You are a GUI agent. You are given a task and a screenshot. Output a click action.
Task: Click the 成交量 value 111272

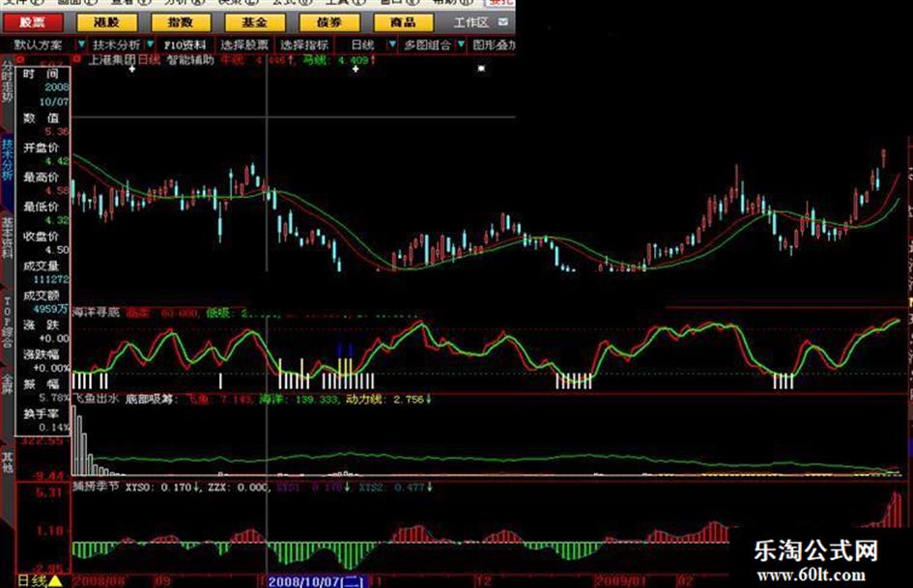point(51,279)
